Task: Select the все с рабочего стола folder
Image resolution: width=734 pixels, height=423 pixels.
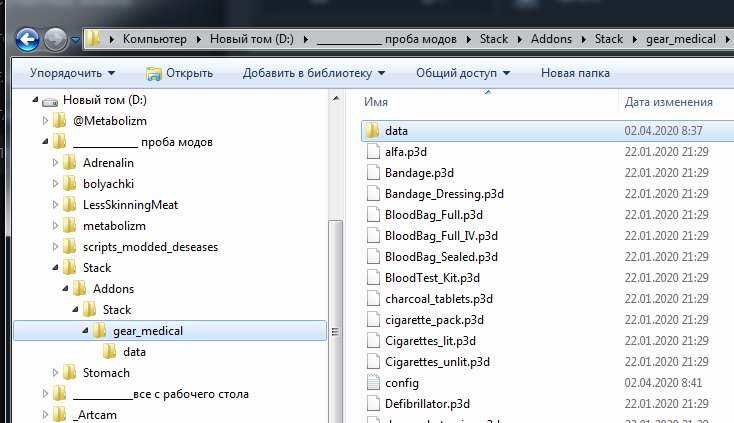Action: [161, 394]
